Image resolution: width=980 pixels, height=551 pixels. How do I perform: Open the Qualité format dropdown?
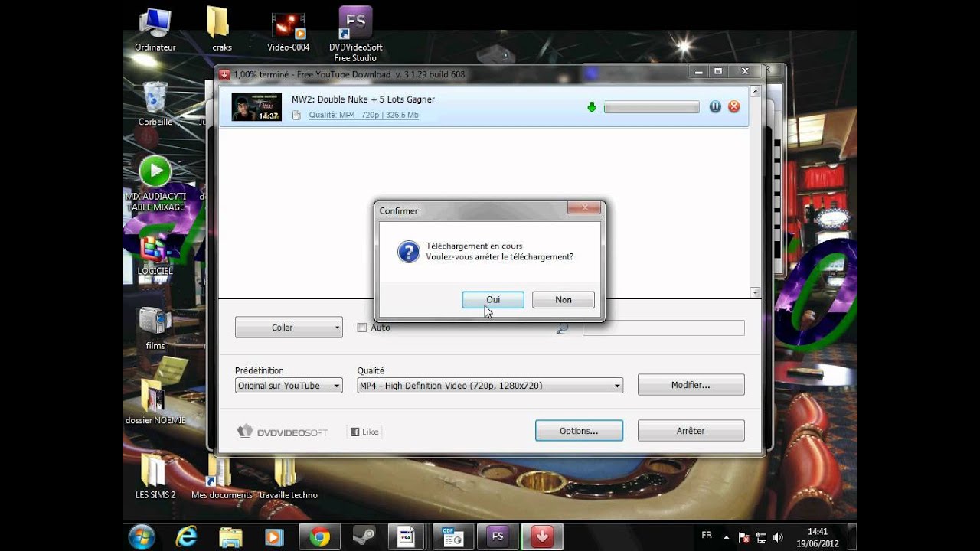point(490,386)
